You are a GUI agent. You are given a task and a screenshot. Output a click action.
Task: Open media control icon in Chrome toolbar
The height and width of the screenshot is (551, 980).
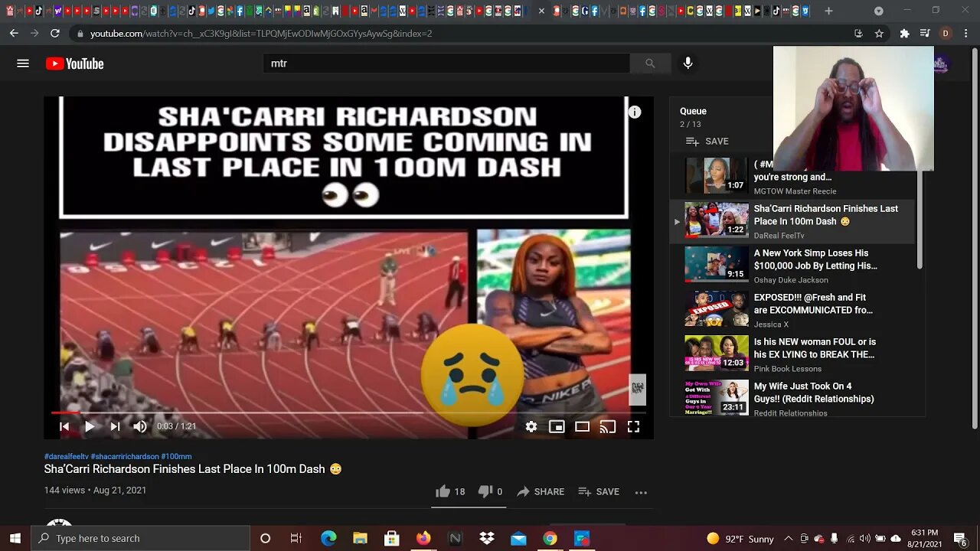coord(925,34)
